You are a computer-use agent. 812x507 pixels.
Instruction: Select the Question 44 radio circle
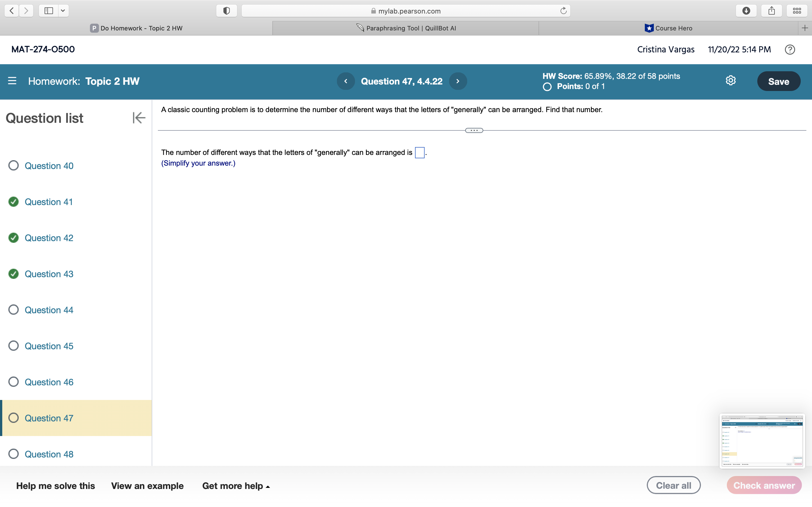tap(14, 310)
